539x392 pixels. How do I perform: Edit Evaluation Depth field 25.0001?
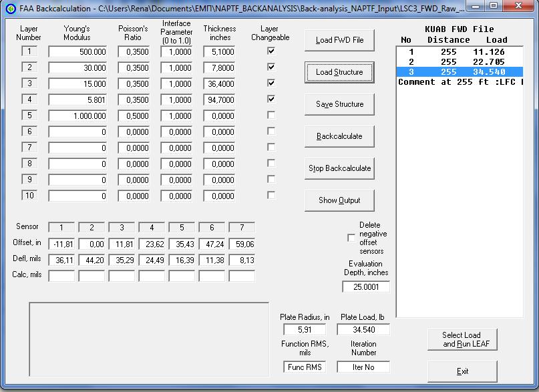coord(366,287)
